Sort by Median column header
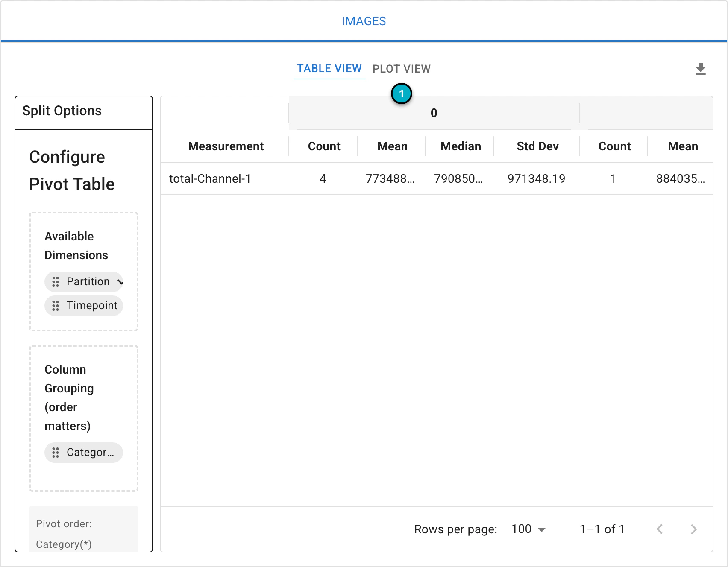Viewport: 728px width, 567px height. (461, 146)
